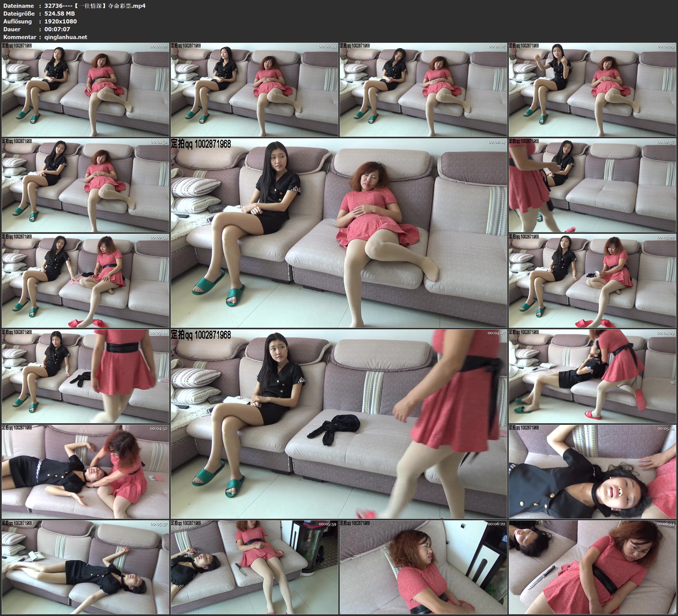Open the thumbnail timestamped 00:01:07
This screenshot has width=678, height=616.
pos(423,89)
